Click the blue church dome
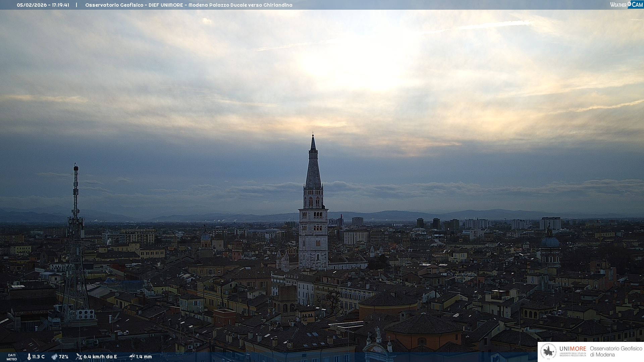The height and width of the screenshot is (362, 644). point(550,242)
